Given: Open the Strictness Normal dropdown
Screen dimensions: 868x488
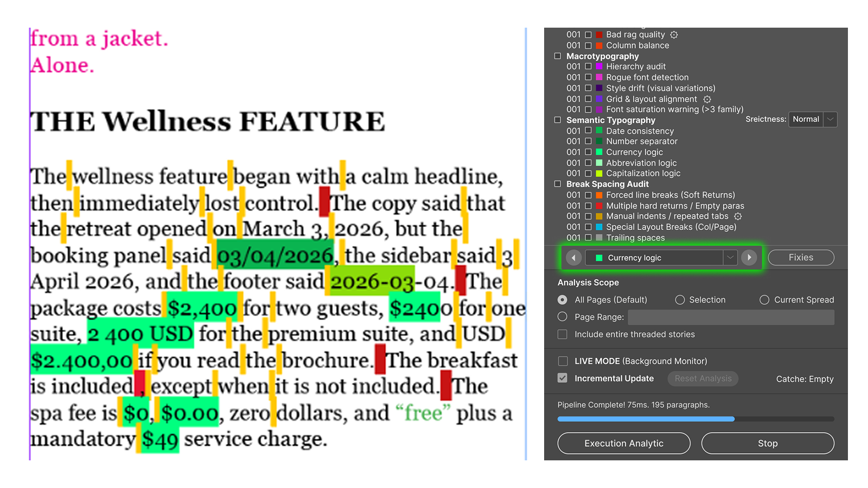Looking at the screenshot, I should point(813,119).
